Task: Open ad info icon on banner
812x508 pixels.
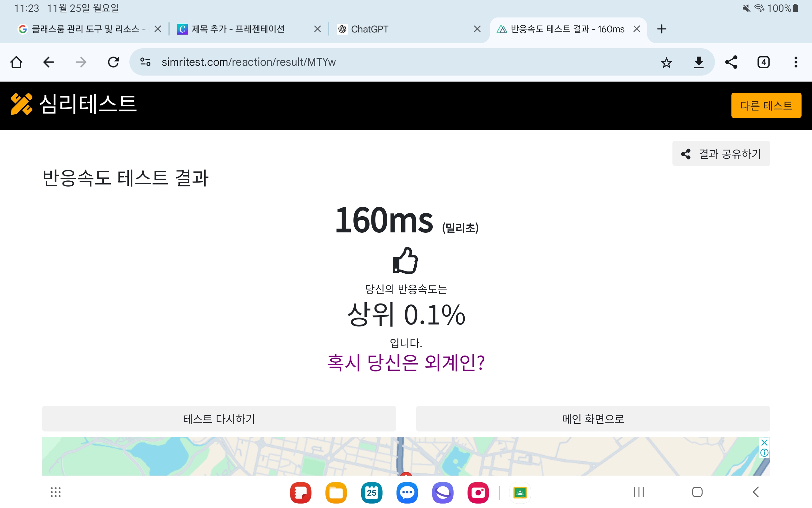Action: (x=764, y=453)
